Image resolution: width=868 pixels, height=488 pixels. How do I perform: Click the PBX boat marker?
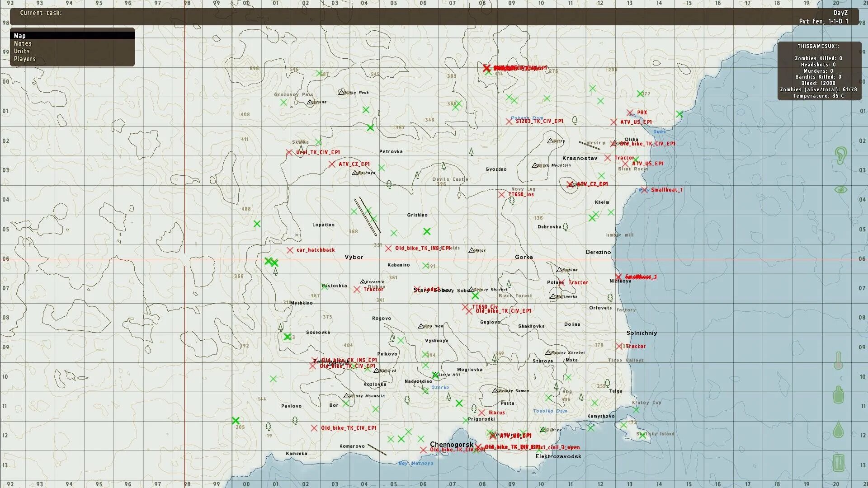point(630,113)
